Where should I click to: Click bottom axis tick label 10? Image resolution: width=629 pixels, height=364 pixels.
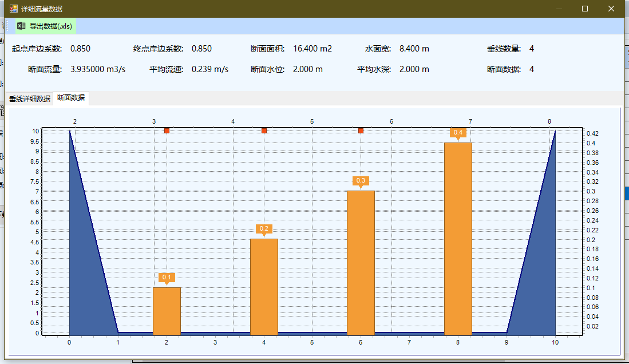coord(555,342)
